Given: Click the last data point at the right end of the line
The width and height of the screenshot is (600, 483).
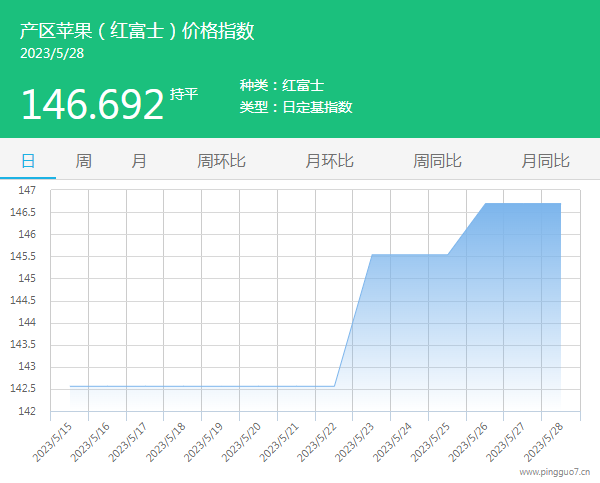Looking at the screenshot, I should 561,203.
